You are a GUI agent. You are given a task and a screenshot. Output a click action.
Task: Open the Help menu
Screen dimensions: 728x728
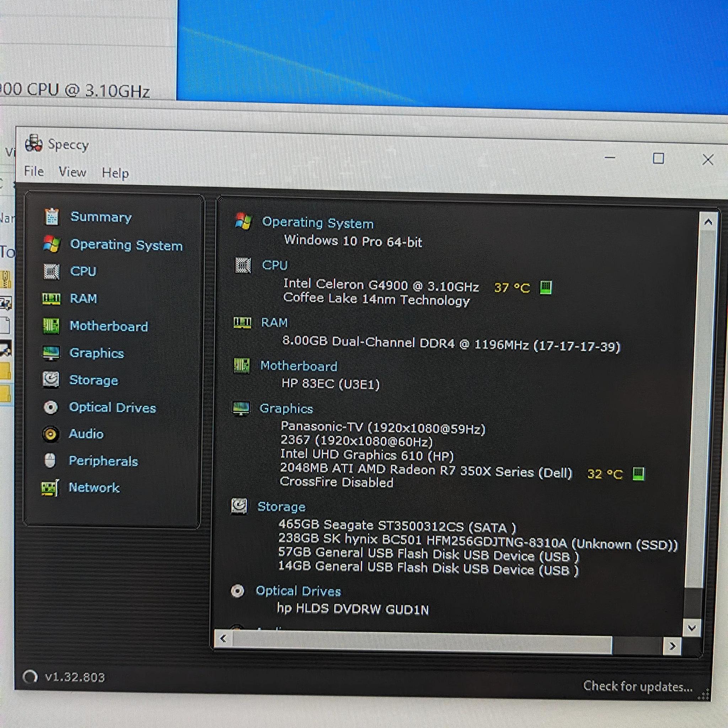click(x=115, y=173)
